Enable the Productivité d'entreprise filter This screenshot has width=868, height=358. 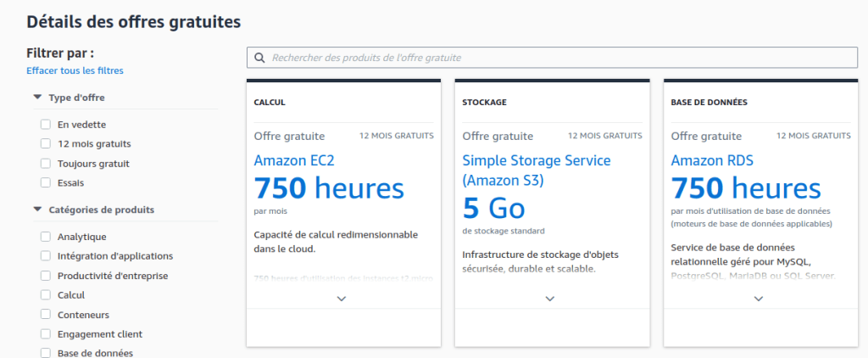pos(46,276)
